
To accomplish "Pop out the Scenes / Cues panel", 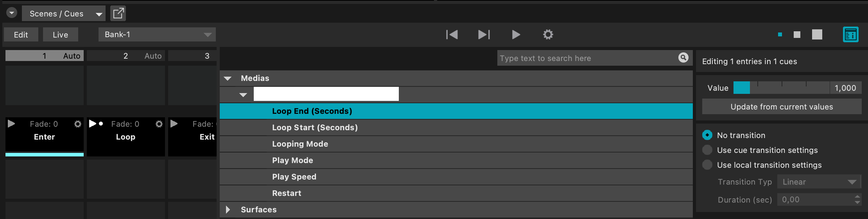I will (x=118, y=14).
